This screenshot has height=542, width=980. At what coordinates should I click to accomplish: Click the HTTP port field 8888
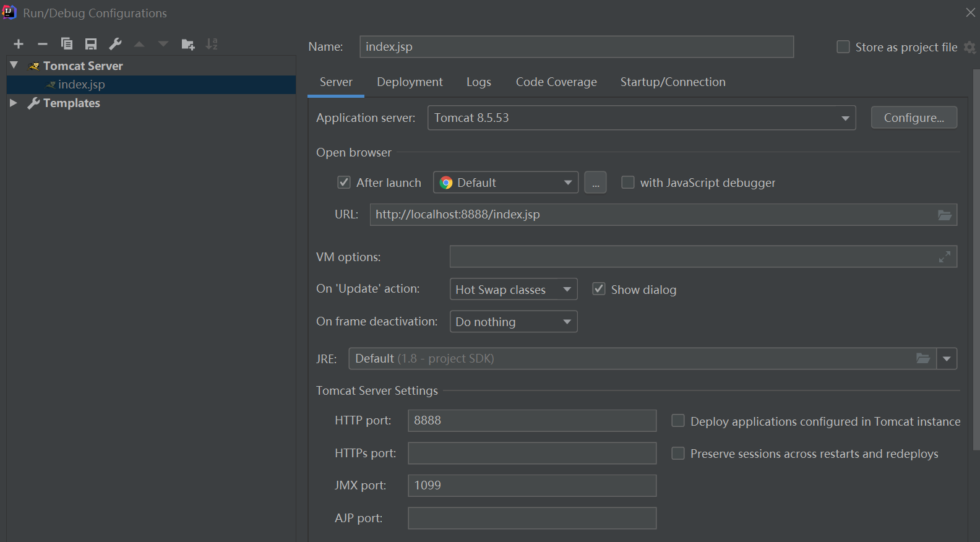[x=532, y=421]
